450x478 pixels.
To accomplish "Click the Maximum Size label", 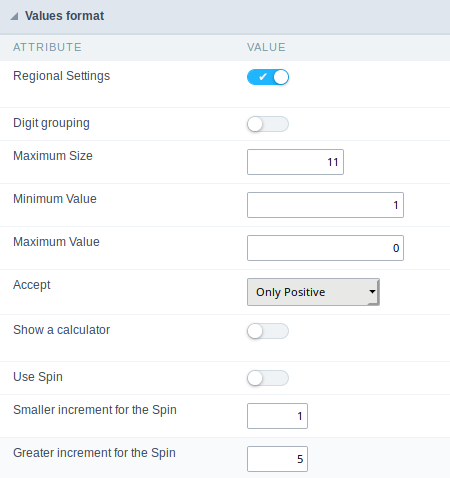I will click(x=53, y=156).
